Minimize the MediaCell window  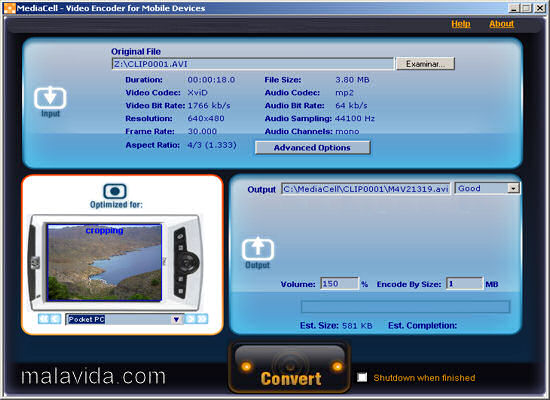[x=514, y=8]
